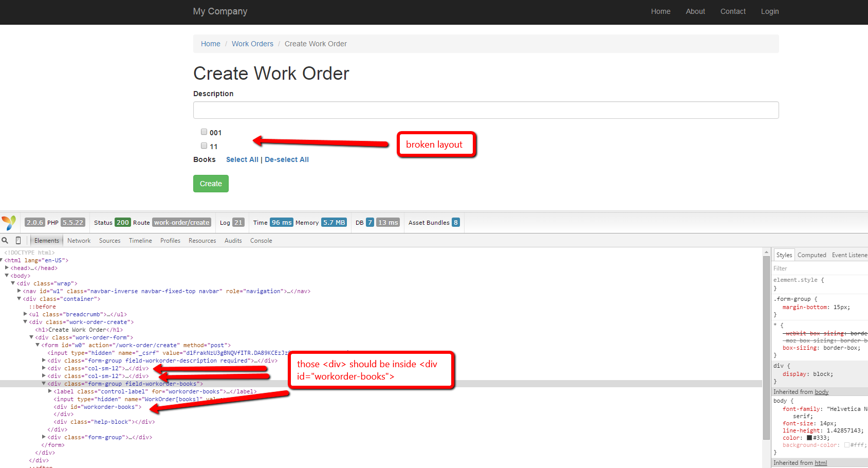This screenshot has height=468, width=868.
Task: Open About in the top navbar
Action: tap(695, 11)
